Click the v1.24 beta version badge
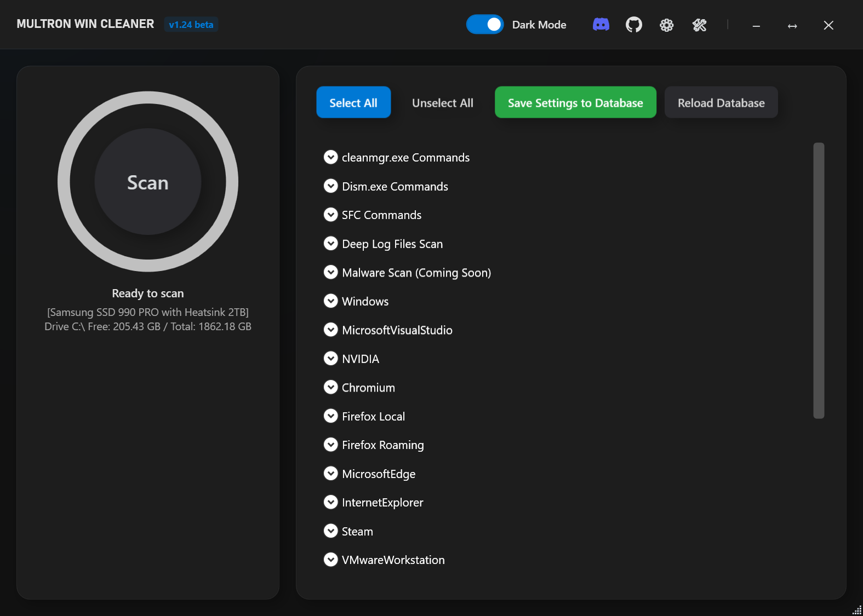 (x=191, y=25)
